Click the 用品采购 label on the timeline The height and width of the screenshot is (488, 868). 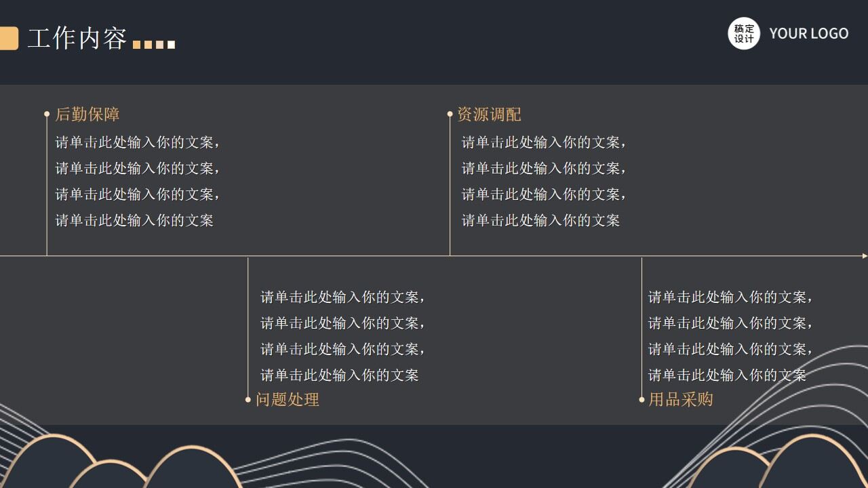click(681, 400)
